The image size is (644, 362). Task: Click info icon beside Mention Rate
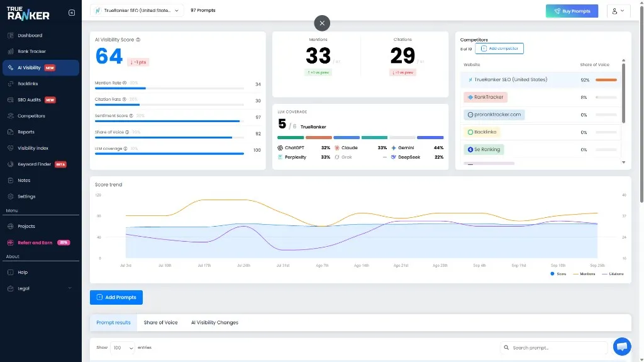[x=125, y=83]
